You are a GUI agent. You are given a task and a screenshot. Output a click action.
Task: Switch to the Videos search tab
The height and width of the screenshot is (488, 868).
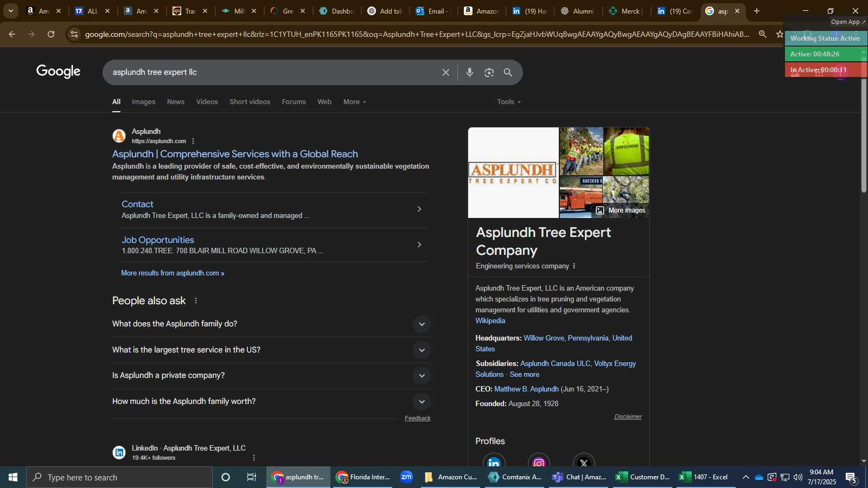point(207,102)
